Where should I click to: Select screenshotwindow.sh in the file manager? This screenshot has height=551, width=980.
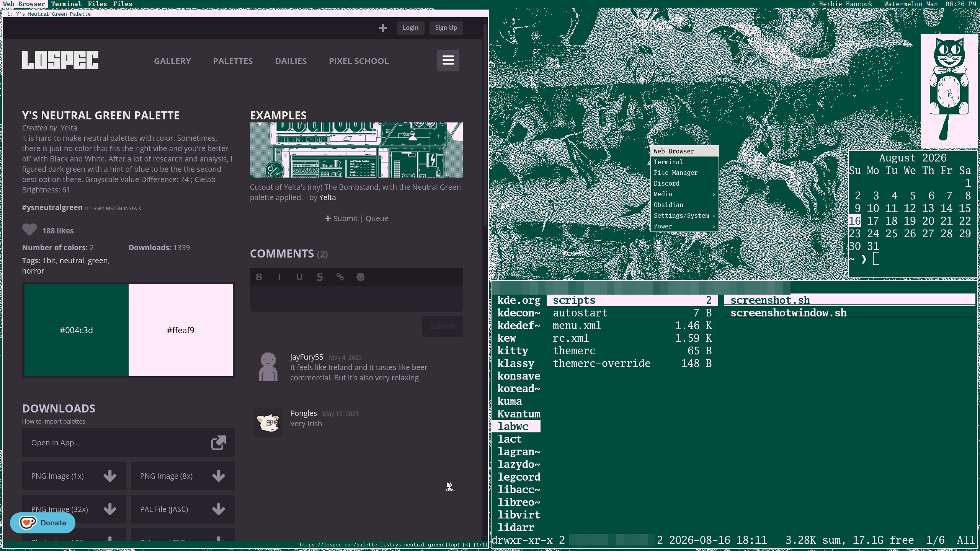click(849, 313)
